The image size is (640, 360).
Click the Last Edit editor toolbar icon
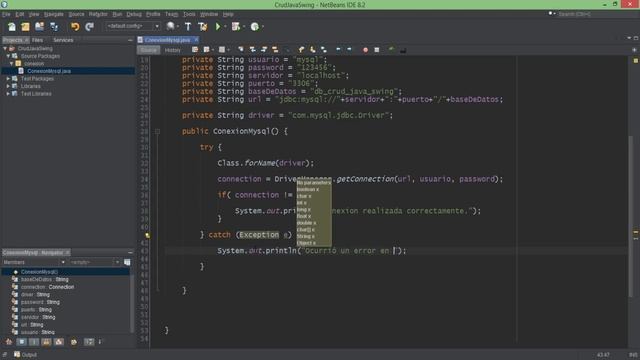pos(195,50)
